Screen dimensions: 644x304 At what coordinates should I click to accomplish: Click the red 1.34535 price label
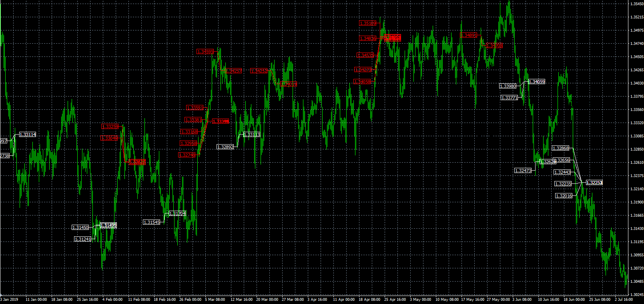pos(365,55)
